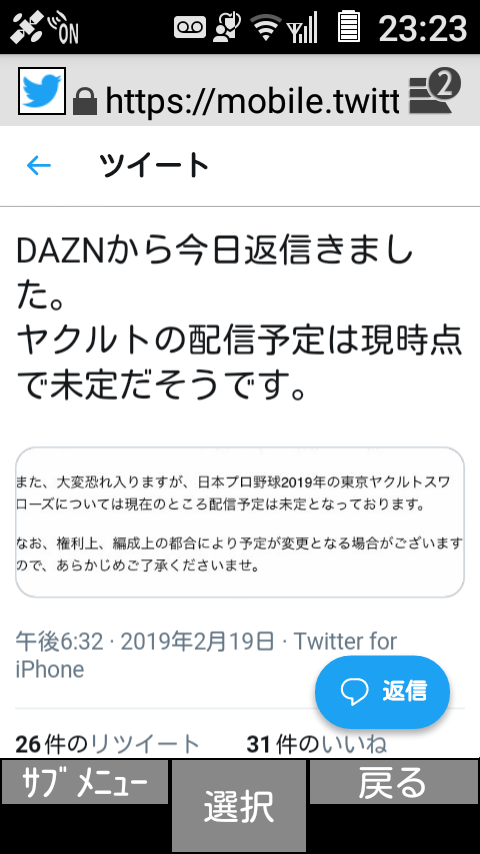Go back using the blue arrow
This screenshot has height=854, width=480.
click(x=39, y=165)
